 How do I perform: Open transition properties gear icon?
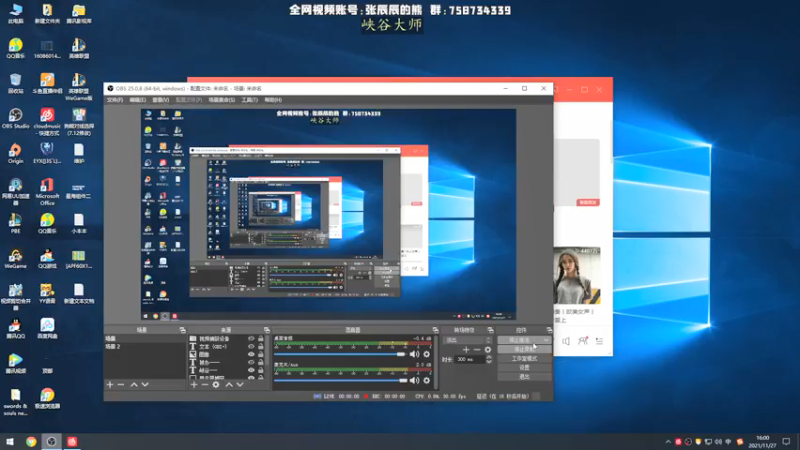click(488, 350)
